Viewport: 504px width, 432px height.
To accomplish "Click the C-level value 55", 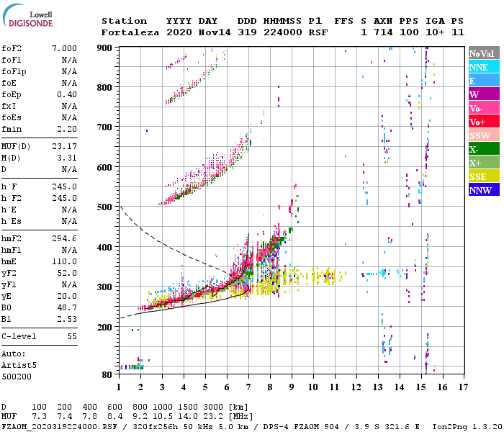I will 72,336.
